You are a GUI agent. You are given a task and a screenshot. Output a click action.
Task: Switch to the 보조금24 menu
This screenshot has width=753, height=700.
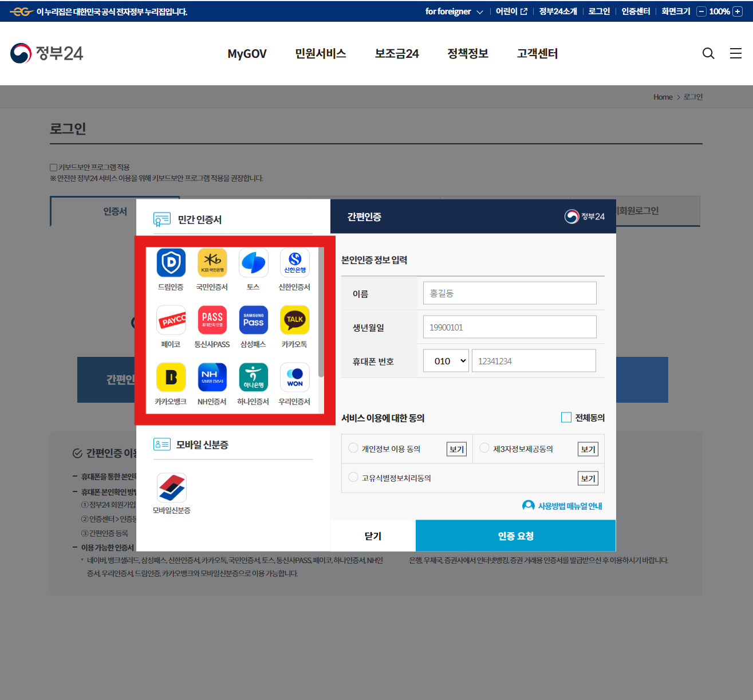[397, 53]
